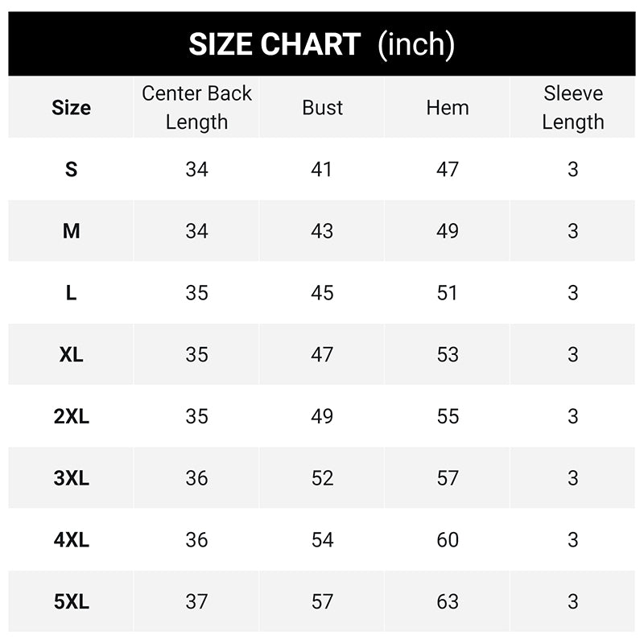The width and height of the screenshot is (644, 644).
Task: Select the S size row label
Action: tap(71, 169)
